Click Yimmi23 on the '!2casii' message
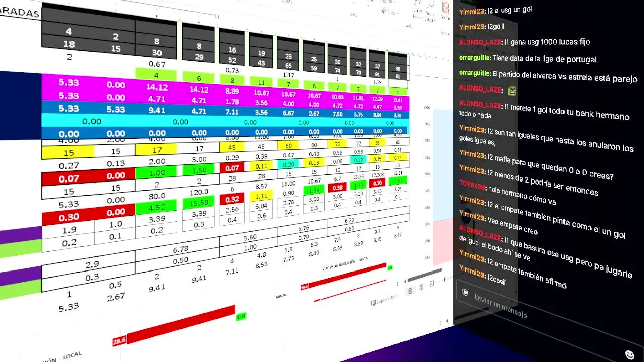This screenshot has height=362, width=644. [472, 273]
